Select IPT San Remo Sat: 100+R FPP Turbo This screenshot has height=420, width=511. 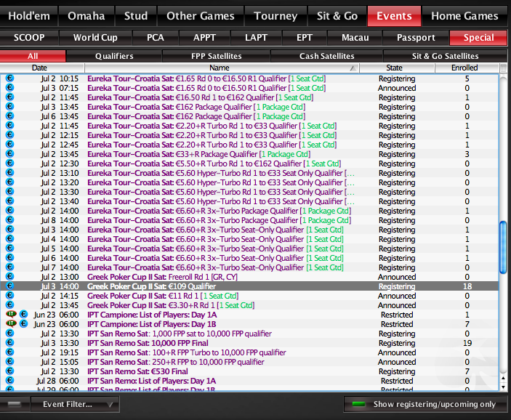pos(249,352)
